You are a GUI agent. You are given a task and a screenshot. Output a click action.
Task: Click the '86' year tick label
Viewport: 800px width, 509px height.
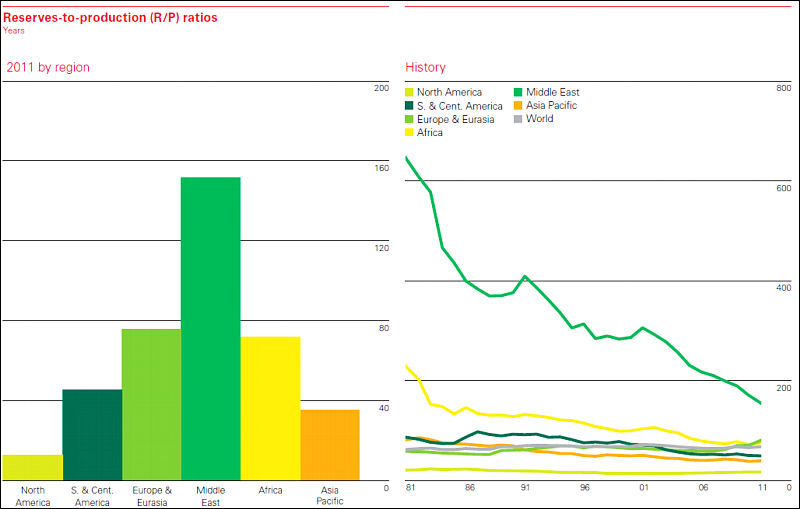coord(470,488)
